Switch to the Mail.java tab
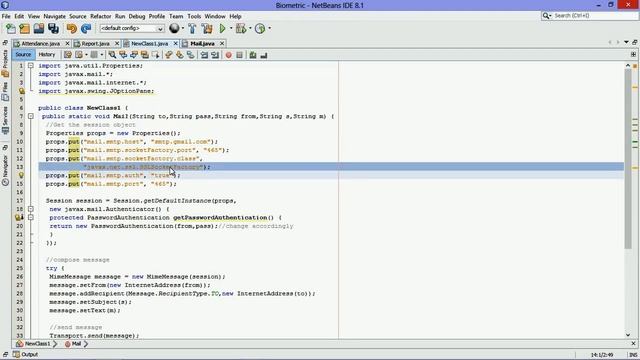This screenshot has height=360, width=640. 202,44
